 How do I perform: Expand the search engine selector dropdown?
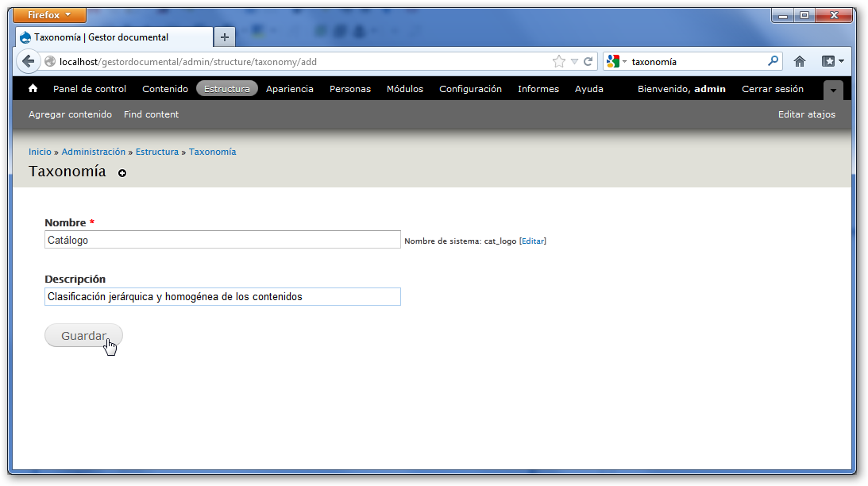click(616, 61)
